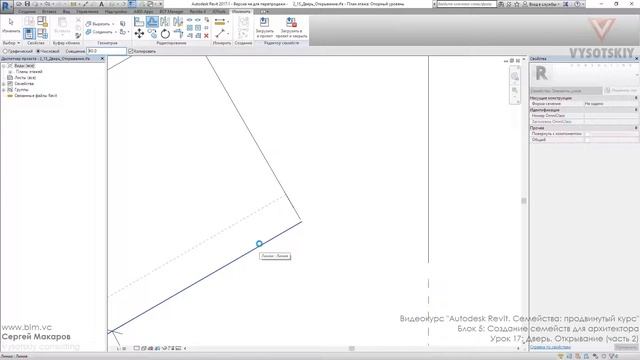Click the section shape value cell
640x360 pixels.
pyautogui.click(x=611, y=104)
